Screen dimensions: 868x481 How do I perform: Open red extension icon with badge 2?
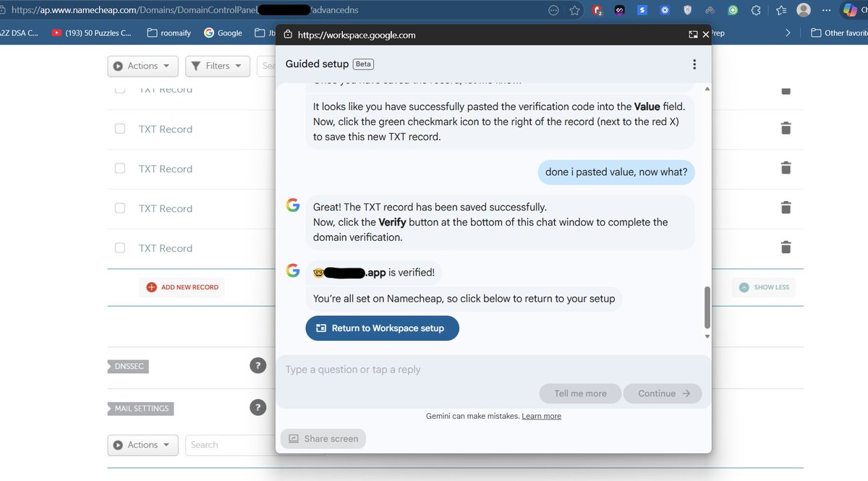(597, 10)
